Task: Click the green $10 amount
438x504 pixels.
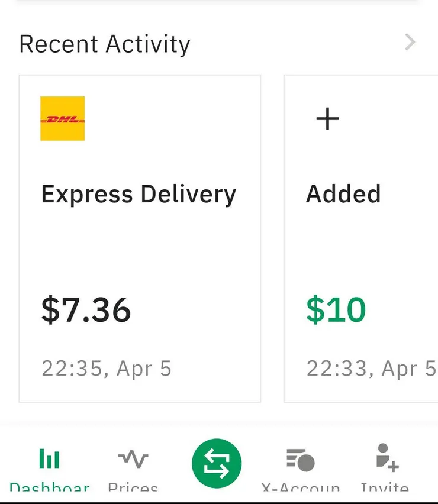Action: [x=336, y=309]
